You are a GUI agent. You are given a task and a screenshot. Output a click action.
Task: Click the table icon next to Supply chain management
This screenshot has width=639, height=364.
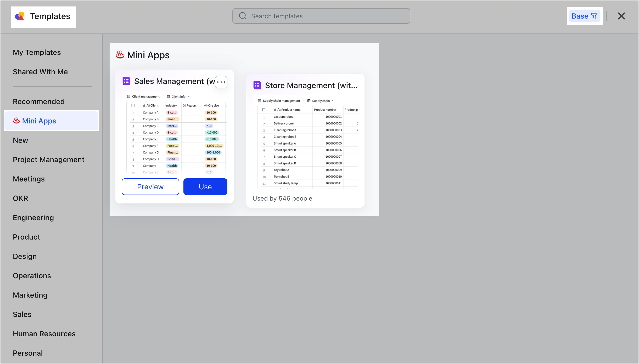(x=259, y=100)
